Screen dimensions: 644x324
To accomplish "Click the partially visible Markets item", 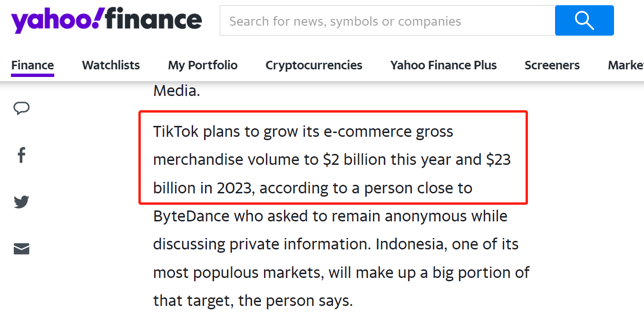I will click(x=625, y=65).
